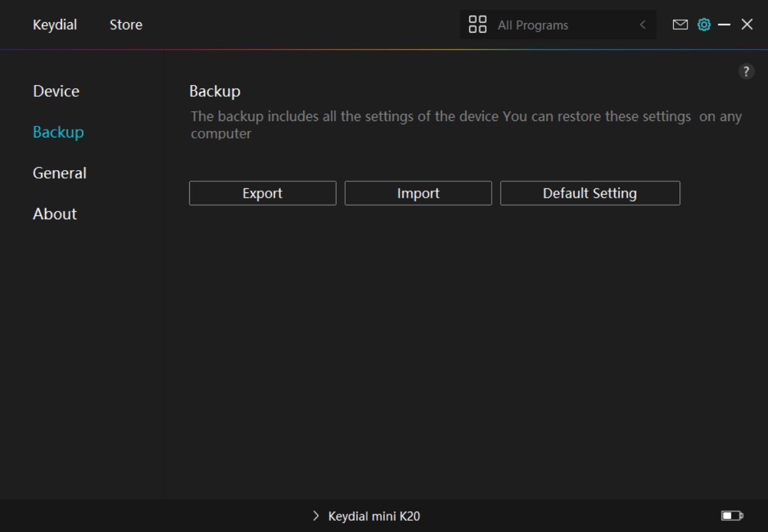The image size is (768, 532).
Task: Switch to the Store tab
Action: pyautogui.click(x=126, y=25)
